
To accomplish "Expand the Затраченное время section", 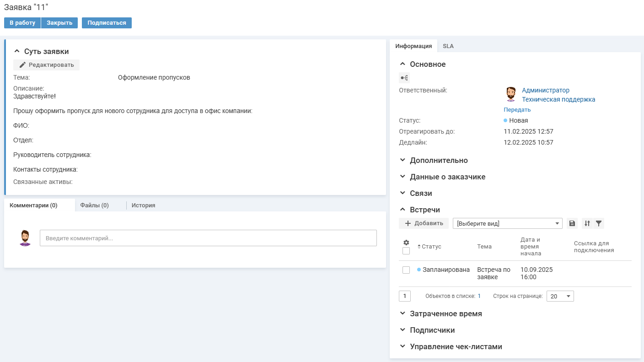I will coord(445,314).
